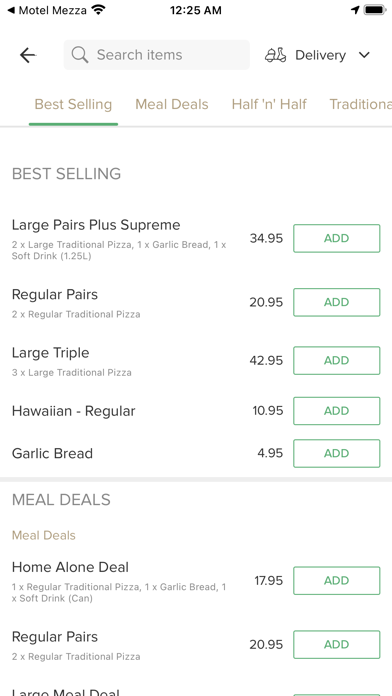Switch to the Meal Deals tab

(172, 104)
